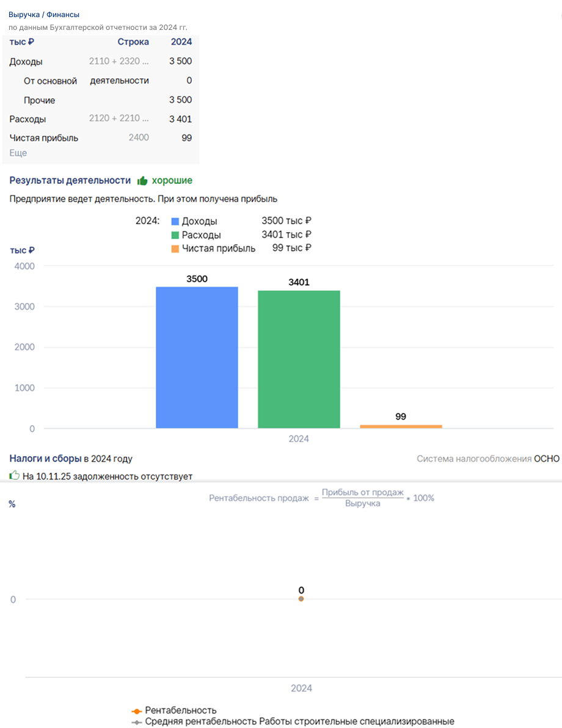Click the "Строка" column header
The image size is (562, 728).
point(133,42)
